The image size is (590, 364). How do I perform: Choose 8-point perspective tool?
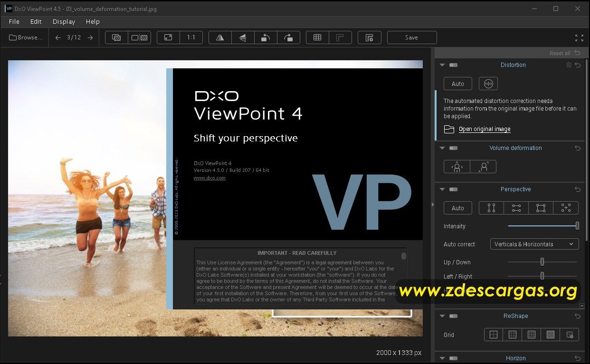566,208
